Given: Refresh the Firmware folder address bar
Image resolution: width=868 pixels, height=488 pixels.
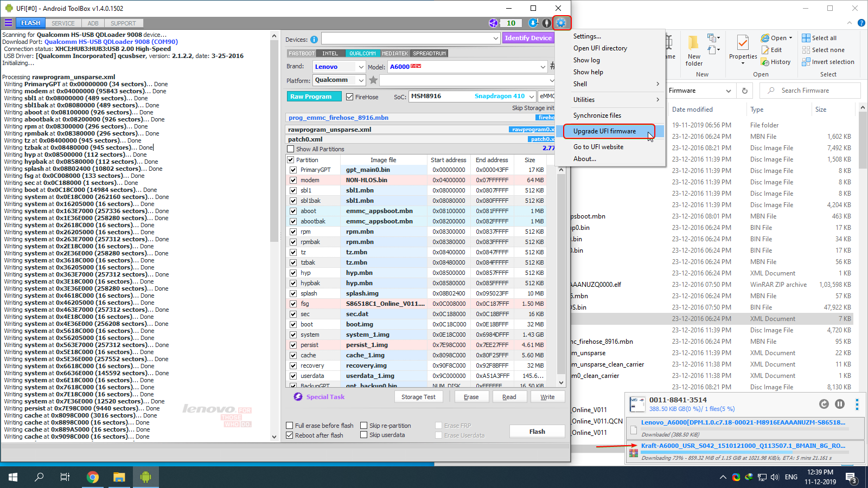Looking at the screenshot, I should click(745, 91).
